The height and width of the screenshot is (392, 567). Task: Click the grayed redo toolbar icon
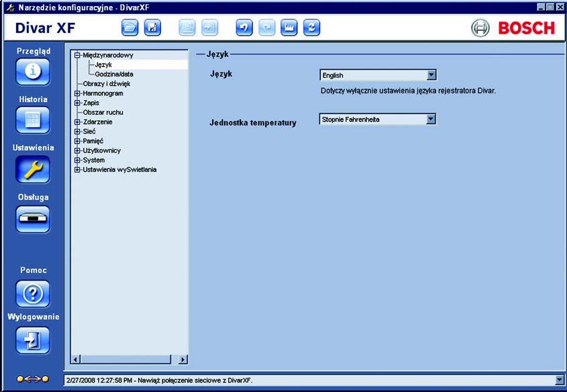[267, 28]
